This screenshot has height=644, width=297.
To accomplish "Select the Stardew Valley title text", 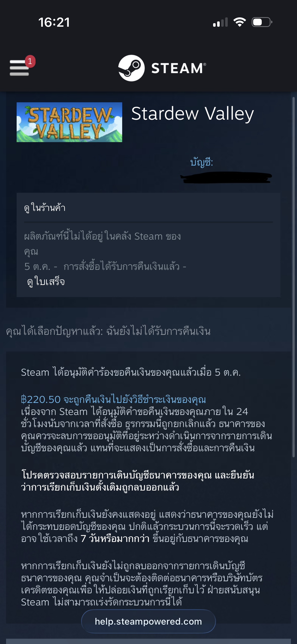I will coord(192,114).
